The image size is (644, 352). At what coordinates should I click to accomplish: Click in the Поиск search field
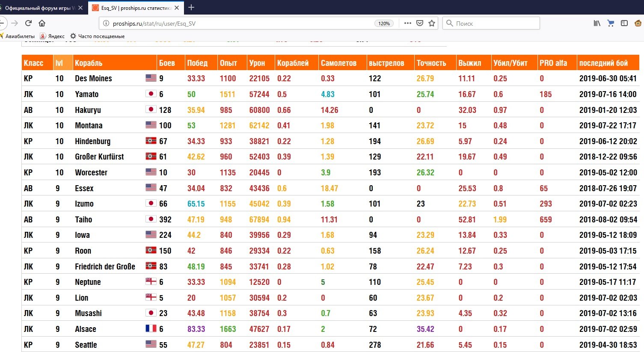tap(491, 23)
